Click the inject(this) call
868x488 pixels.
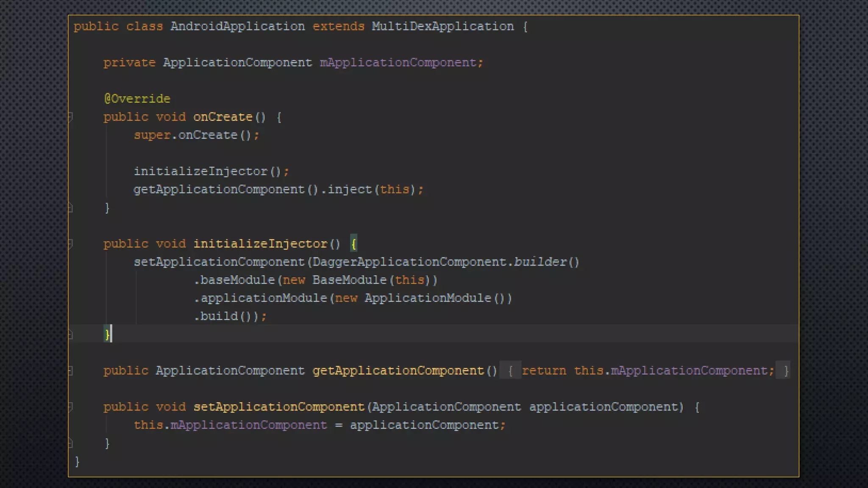(x=371, y=189)
